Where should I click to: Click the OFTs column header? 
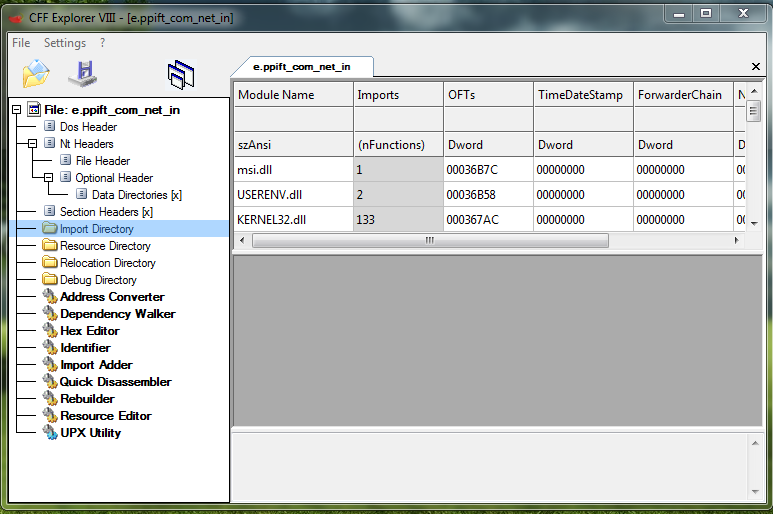tap(489, 94)
